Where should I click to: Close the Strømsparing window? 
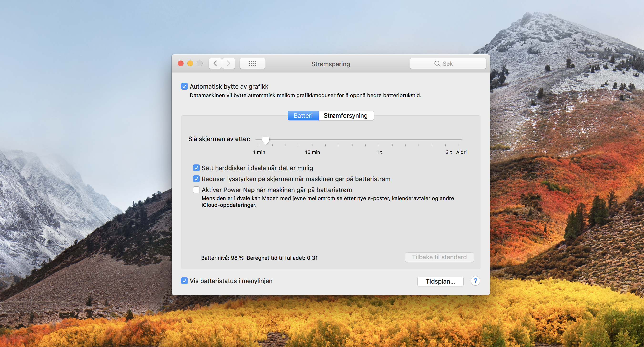coord(180,63)
